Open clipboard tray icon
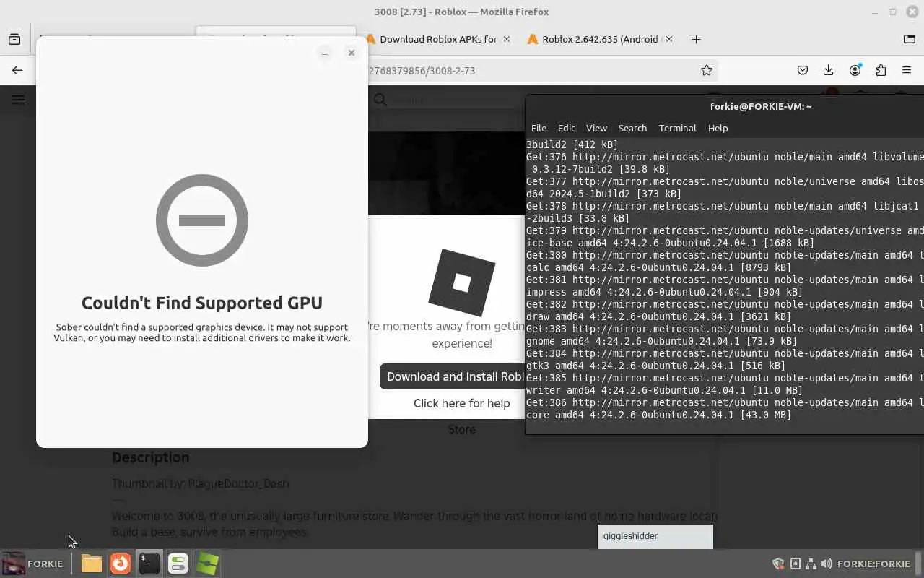Viewport: 924px width, 578px height. tap(795, 564)
